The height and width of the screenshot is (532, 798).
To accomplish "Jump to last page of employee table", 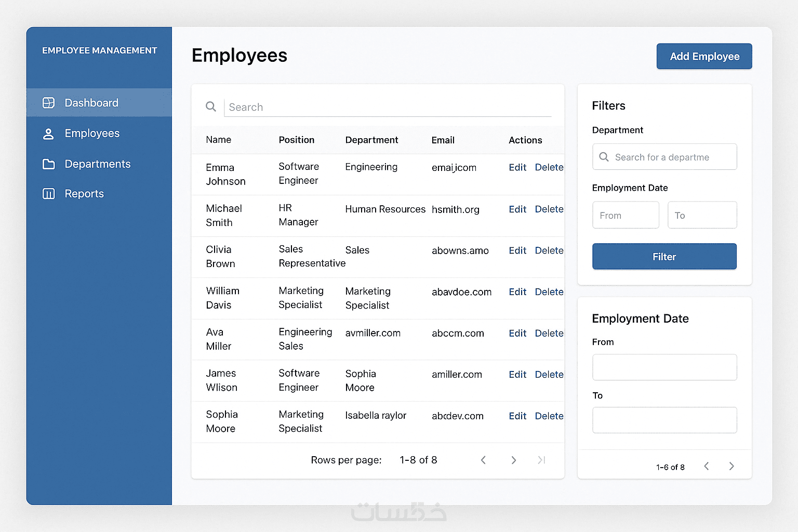I will tap(541, 460).
